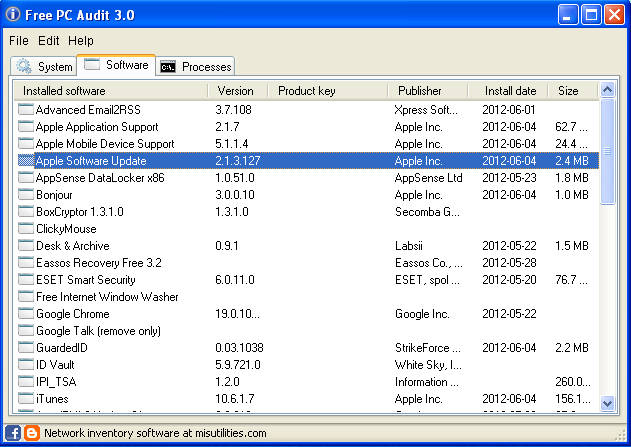The width and height of the screenshot is (631, 447).
Task: Click the scrollbar down arrow
Action: pos(607,403)
